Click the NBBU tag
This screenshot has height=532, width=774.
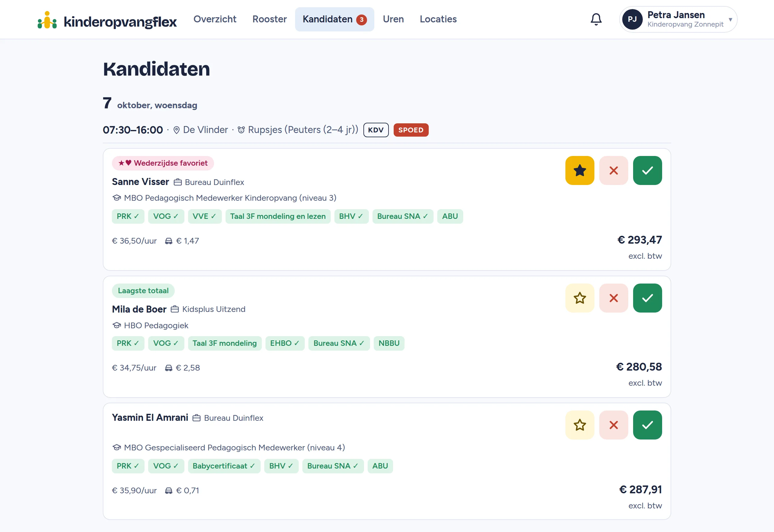(x=389, y=343)
